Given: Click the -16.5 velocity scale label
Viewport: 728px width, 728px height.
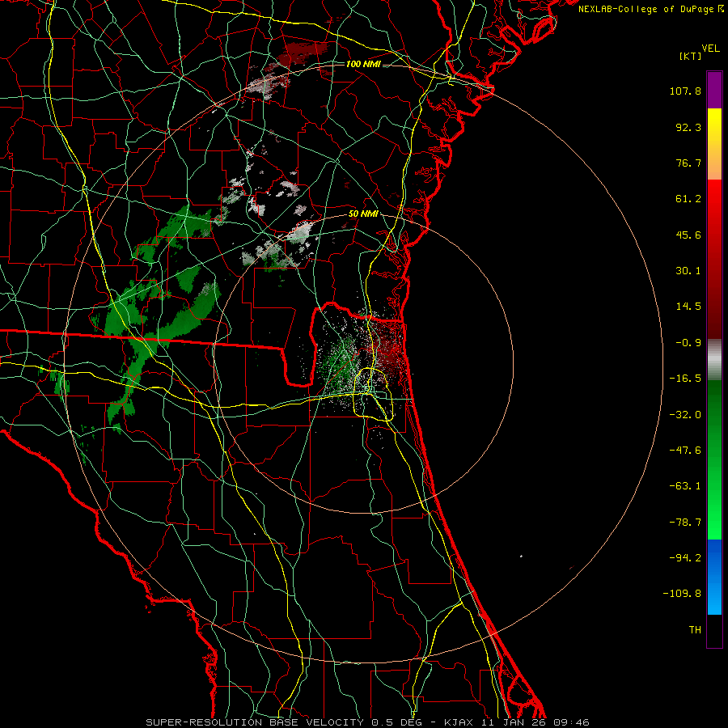Looking at the screenshot, I should (685, 379).
